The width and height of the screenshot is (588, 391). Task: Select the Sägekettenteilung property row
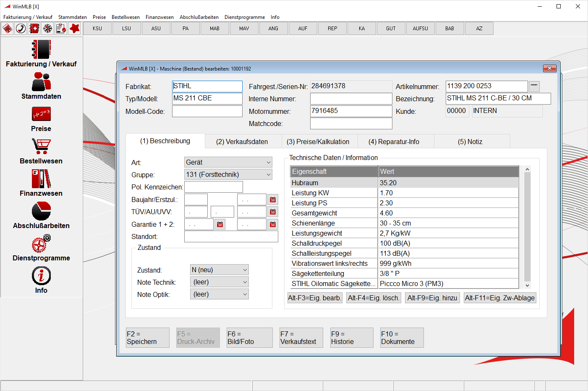[x=405, y=273]
